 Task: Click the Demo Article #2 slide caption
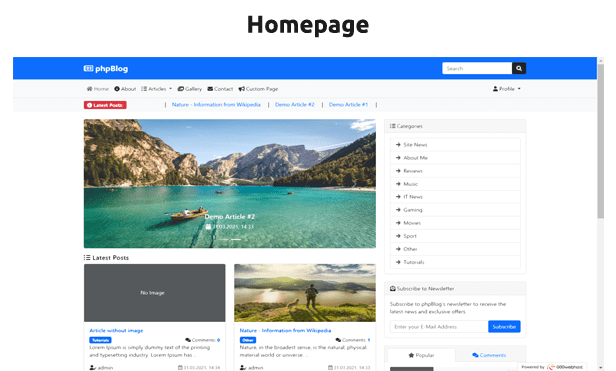230,217
